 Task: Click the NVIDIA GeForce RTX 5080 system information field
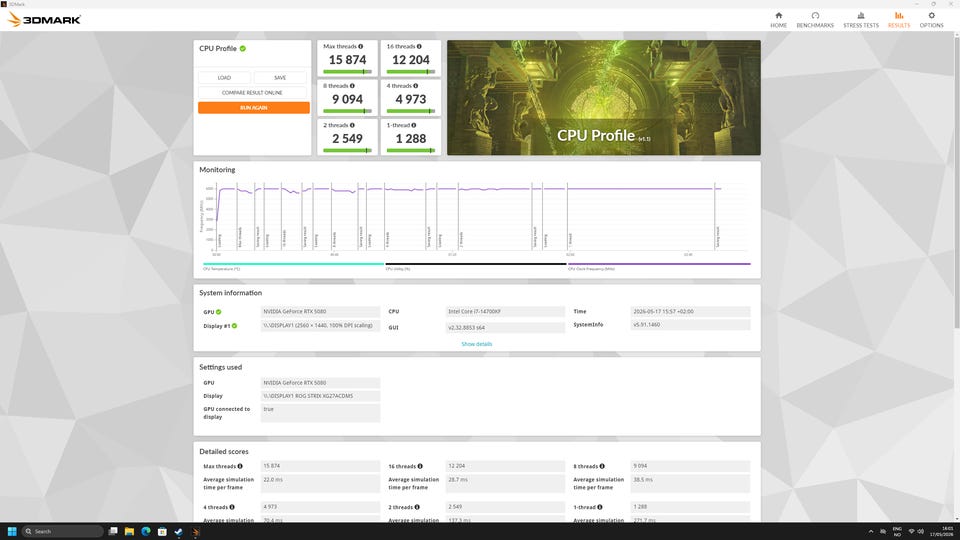(x=320, y=312)
